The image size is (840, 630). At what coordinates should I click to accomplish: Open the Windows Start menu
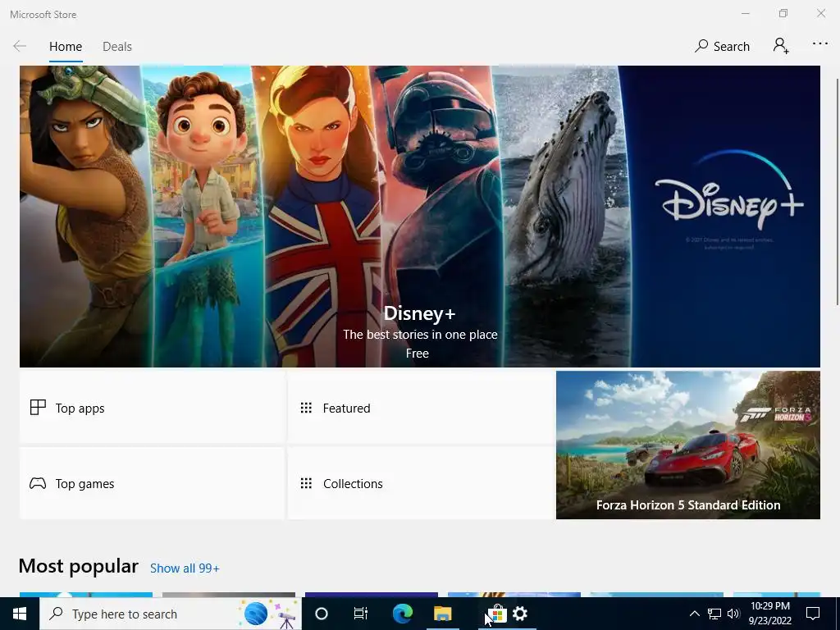tap(20, 614)
